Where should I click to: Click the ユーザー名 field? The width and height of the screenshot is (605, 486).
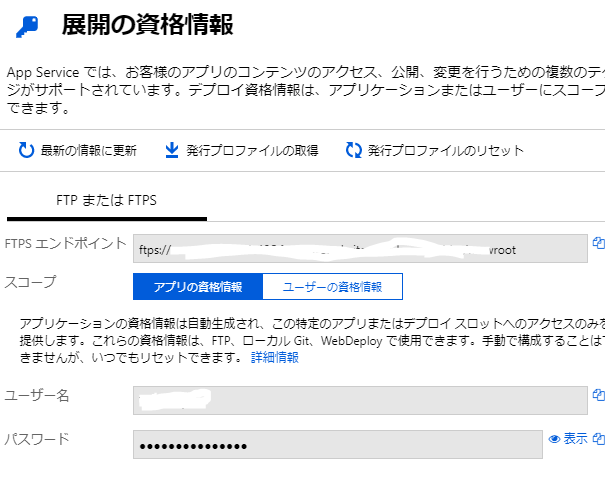(x=360, y=400)
